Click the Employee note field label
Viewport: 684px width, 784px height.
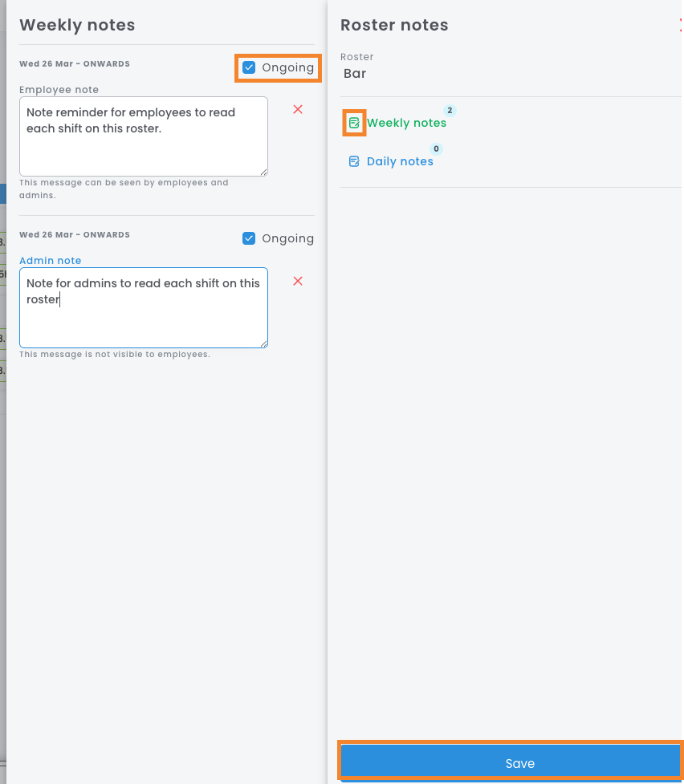59,90
